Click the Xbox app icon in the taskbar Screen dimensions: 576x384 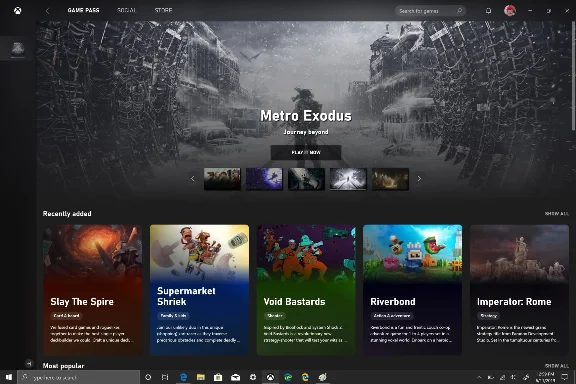tap(270, 377)
